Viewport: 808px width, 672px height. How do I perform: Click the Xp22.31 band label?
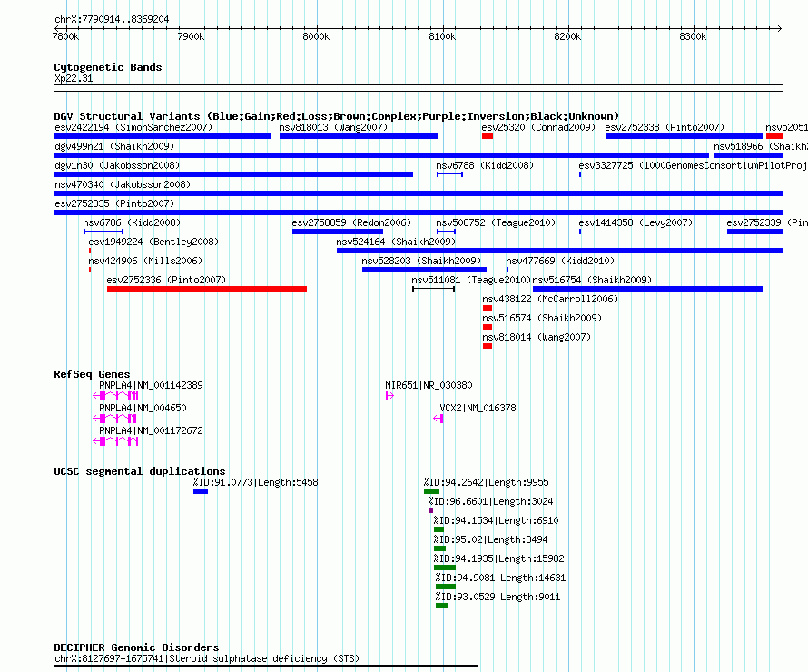coord(74,78)
